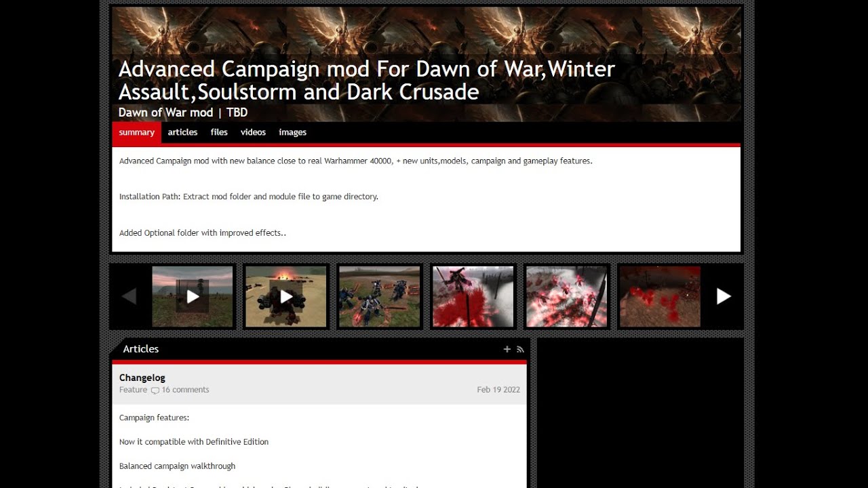Open the images tab
The width and height of the screenshot is (868, 488).
coord(292,132)
